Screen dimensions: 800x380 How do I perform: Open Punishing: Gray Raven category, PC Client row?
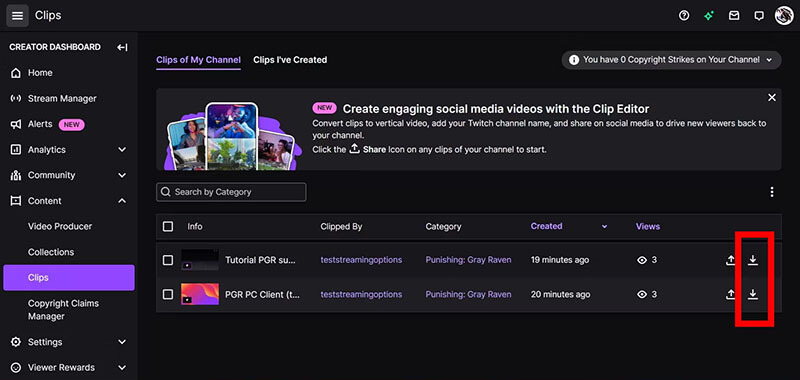point(468,294)
